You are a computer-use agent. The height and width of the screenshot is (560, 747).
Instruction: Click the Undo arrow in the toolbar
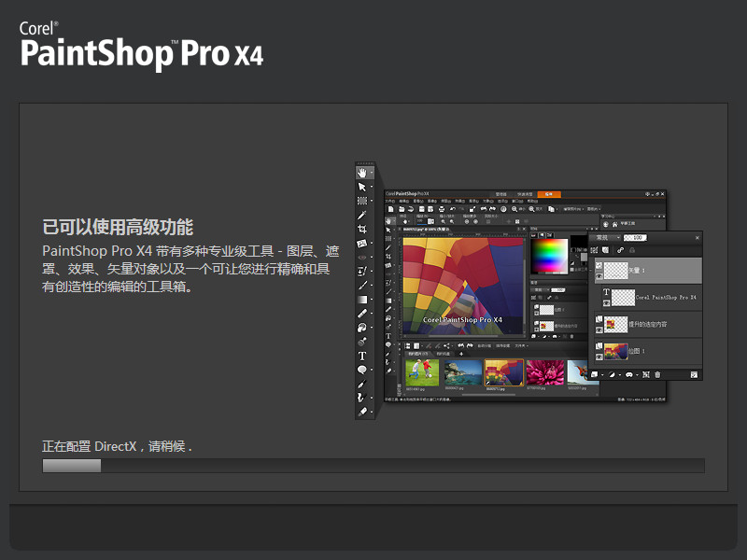(x=452, y=209)
